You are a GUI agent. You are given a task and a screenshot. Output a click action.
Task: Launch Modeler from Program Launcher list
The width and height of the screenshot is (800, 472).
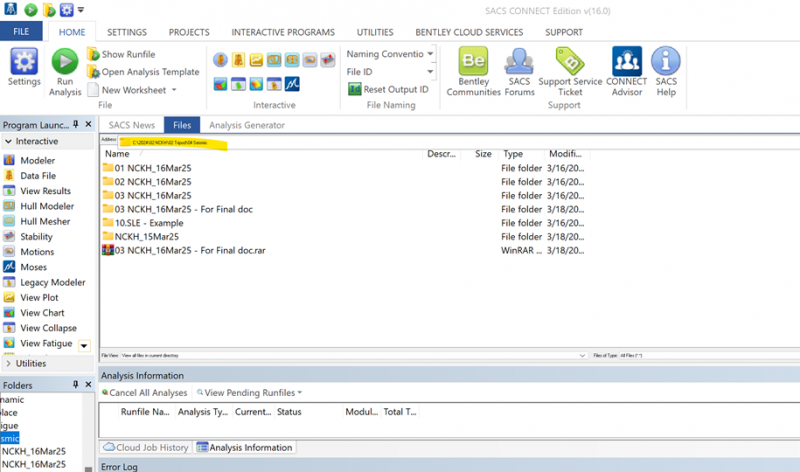[x=38, y=160]
